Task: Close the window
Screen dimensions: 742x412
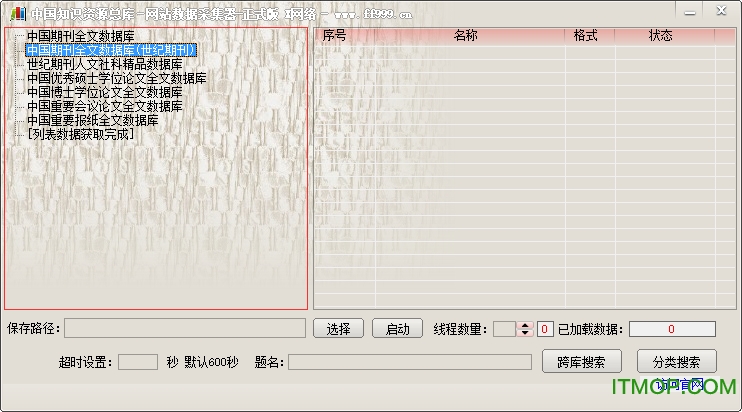Action: 721,11
